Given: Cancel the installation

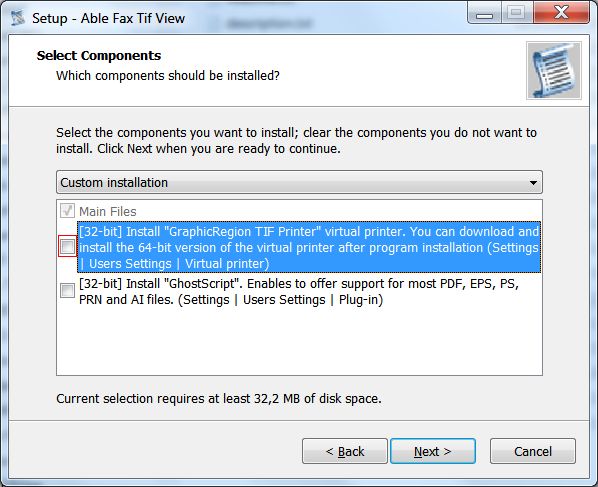Looking at the screenshot, I should point(533,451).
